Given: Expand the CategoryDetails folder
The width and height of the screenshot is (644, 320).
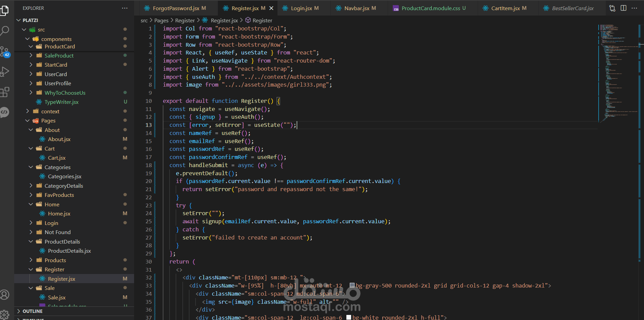Looking at the screenshot, I should [x=31, y=186].
